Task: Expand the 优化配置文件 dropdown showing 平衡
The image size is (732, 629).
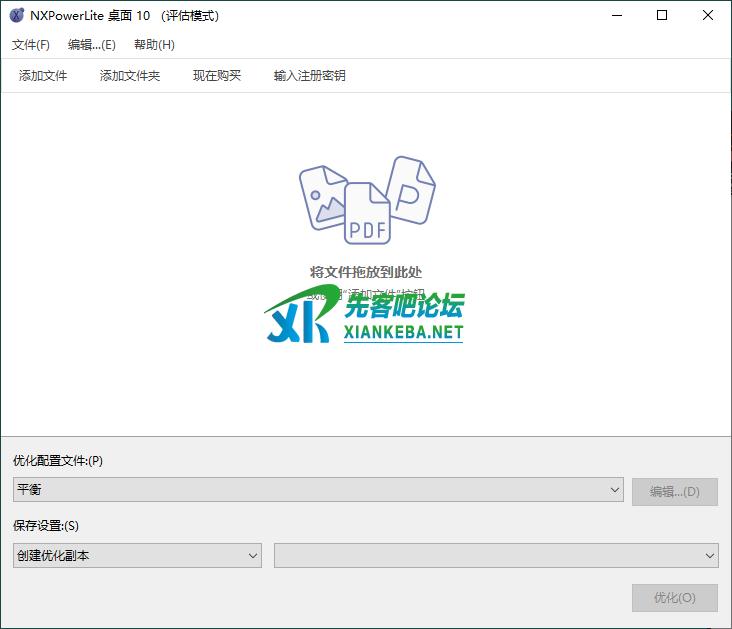Action: click(x=319, y=490)
